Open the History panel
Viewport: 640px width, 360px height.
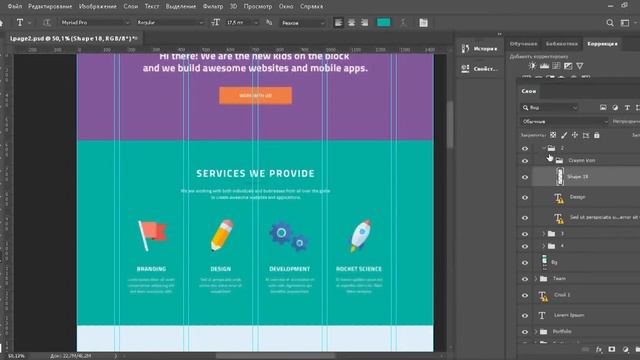(479, 49)
